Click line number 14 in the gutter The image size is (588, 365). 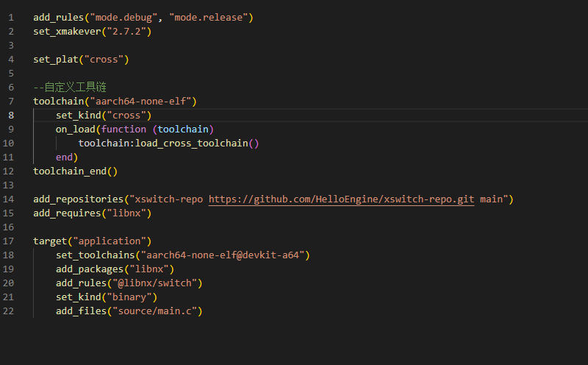tap(8, 199)
